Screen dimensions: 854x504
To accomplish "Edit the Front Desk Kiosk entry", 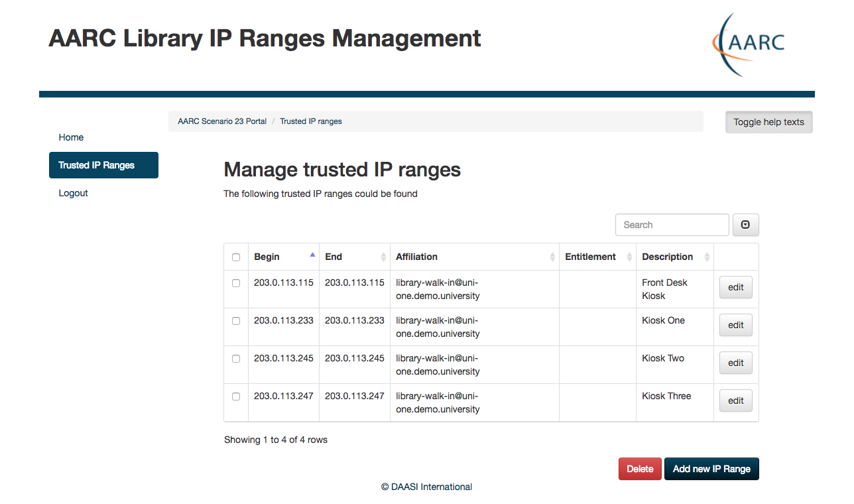I will 736,288.
